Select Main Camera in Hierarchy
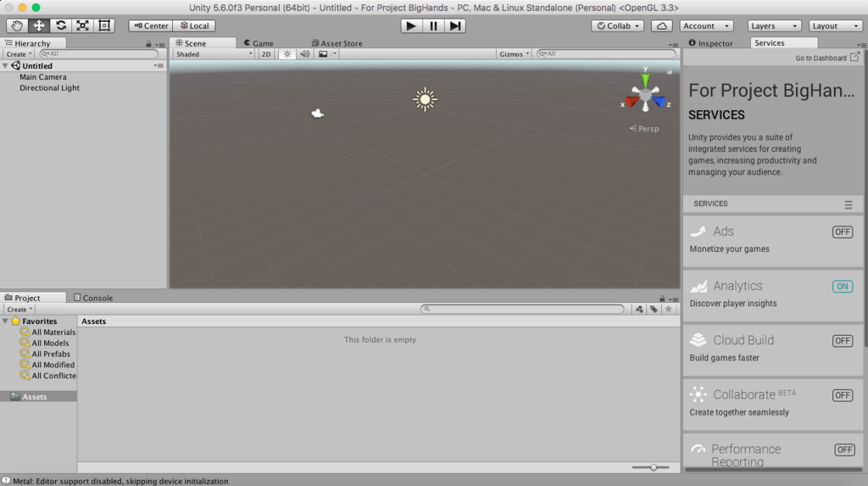 click(x=43, y=77)
